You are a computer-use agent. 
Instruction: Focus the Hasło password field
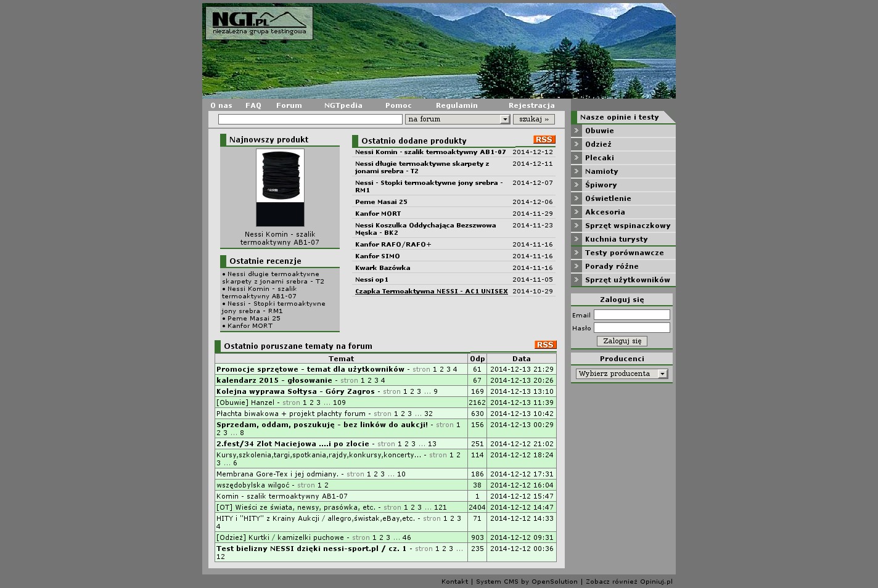(x=631, y=328)
